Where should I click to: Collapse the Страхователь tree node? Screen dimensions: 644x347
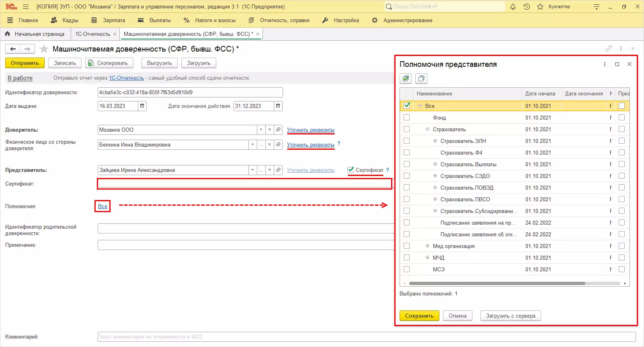pyautogui.click(x=427, y=129)
